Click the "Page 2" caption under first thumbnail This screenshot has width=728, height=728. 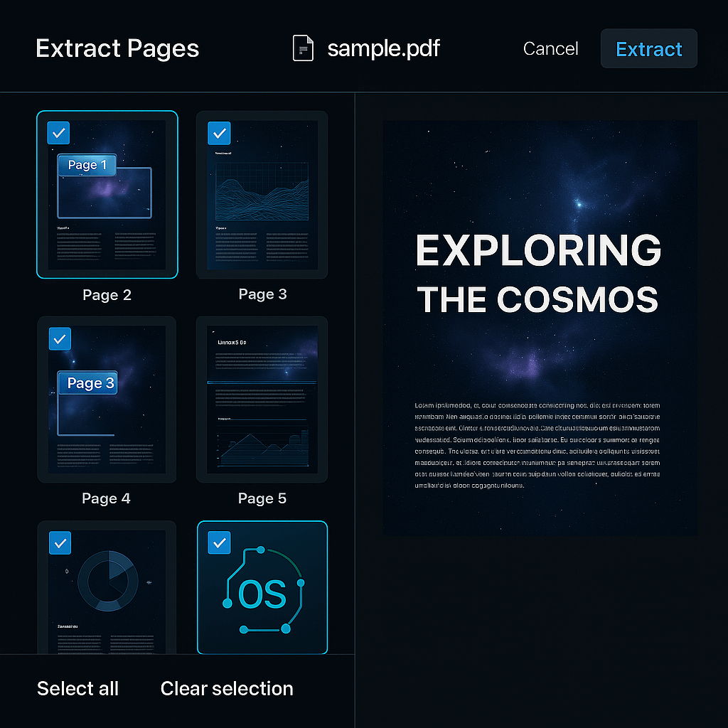pyautogui.click(x=107, y=295)
